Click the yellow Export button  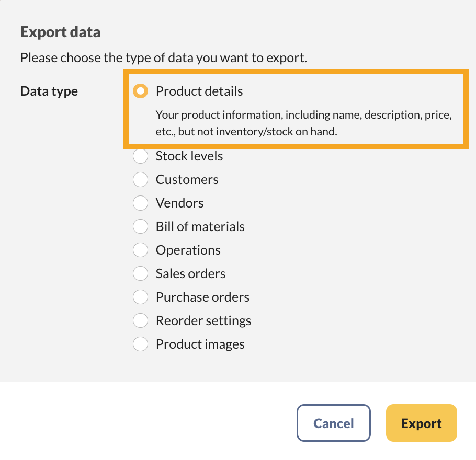point(421,423)
